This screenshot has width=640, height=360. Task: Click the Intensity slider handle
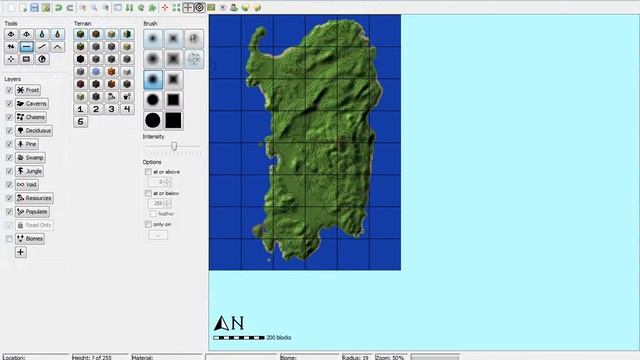[174, 146]
